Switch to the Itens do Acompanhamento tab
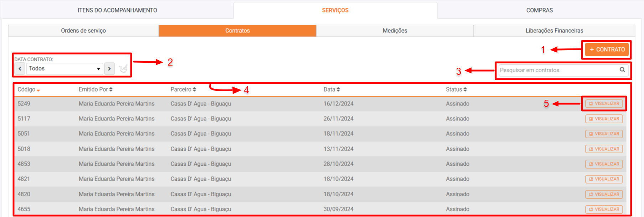Viewport: 644px width, 217px height. pos(117,10)
